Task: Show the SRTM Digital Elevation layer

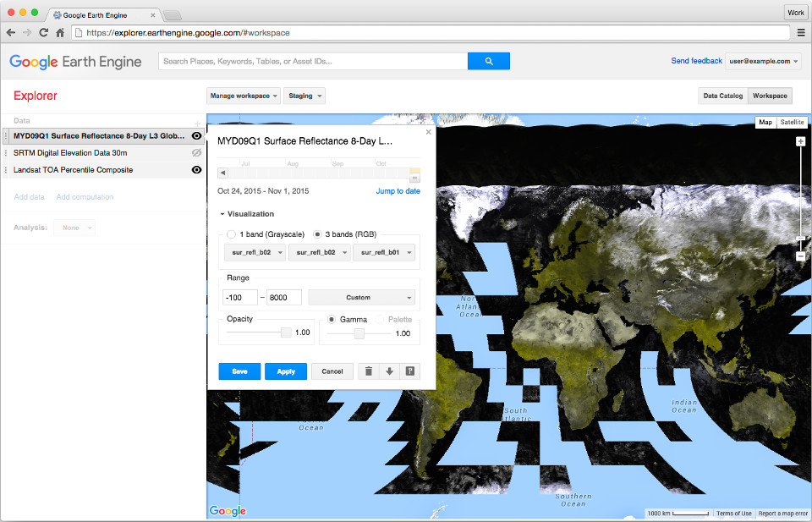Action: [196, 153]
